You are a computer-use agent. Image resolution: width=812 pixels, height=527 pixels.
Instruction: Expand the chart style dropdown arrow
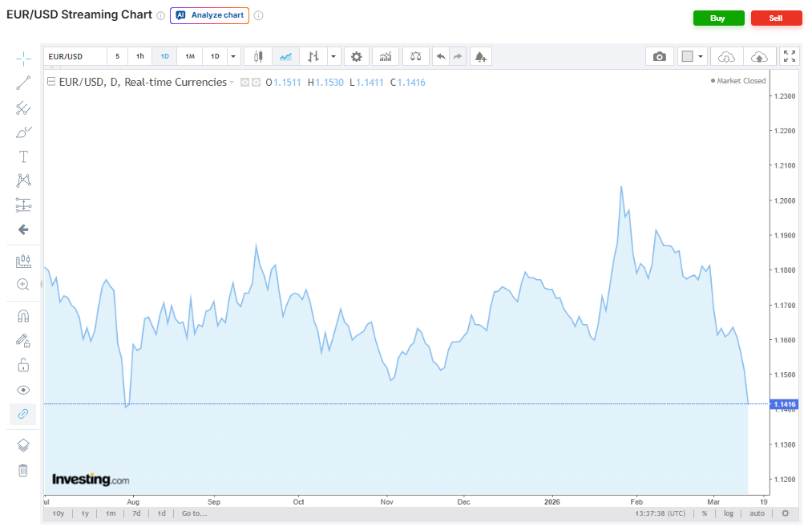(334, 56)
